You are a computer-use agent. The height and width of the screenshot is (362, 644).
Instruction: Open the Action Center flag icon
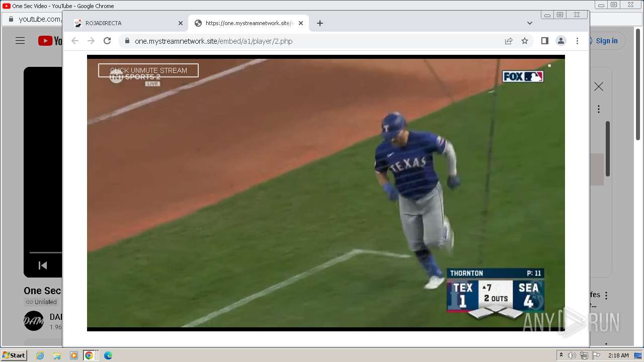coord(596,355)
